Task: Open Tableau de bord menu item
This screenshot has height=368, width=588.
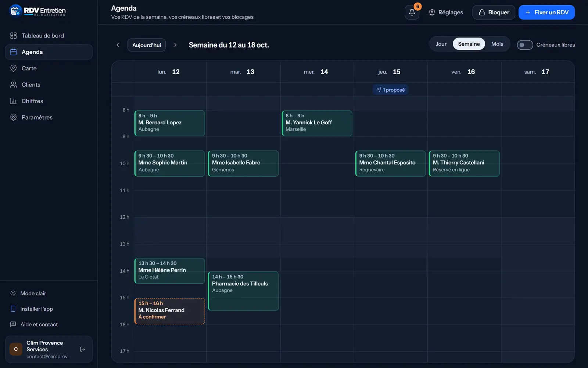Action: coord(49,36)
